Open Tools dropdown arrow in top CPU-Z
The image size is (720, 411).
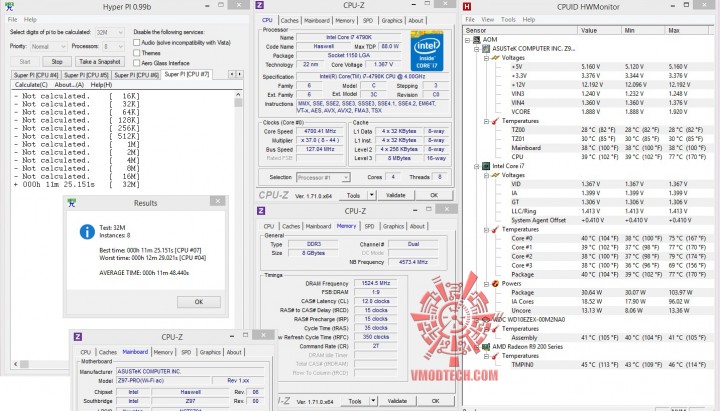[372, 195]
